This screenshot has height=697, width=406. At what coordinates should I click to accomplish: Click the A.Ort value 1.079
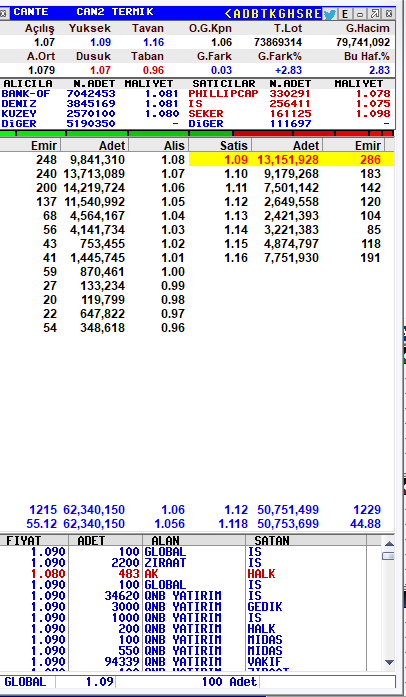tap(41, 70)
